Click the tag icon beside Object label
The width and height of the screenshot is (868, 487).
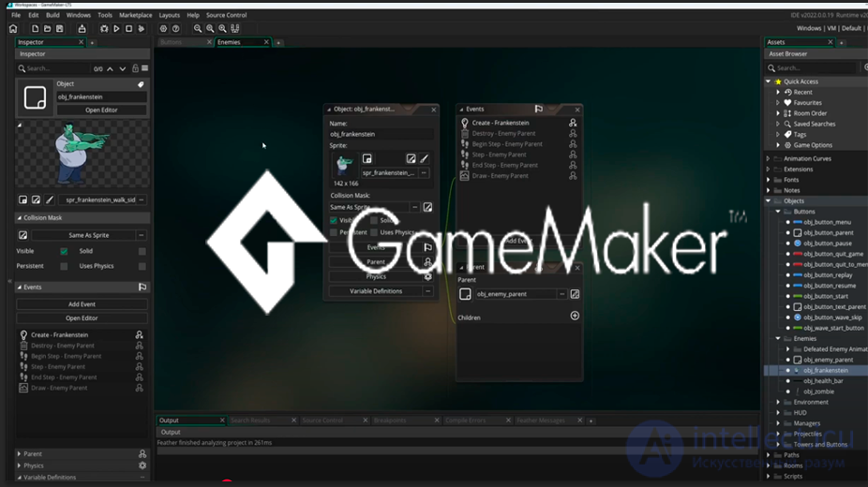point(141,84)
